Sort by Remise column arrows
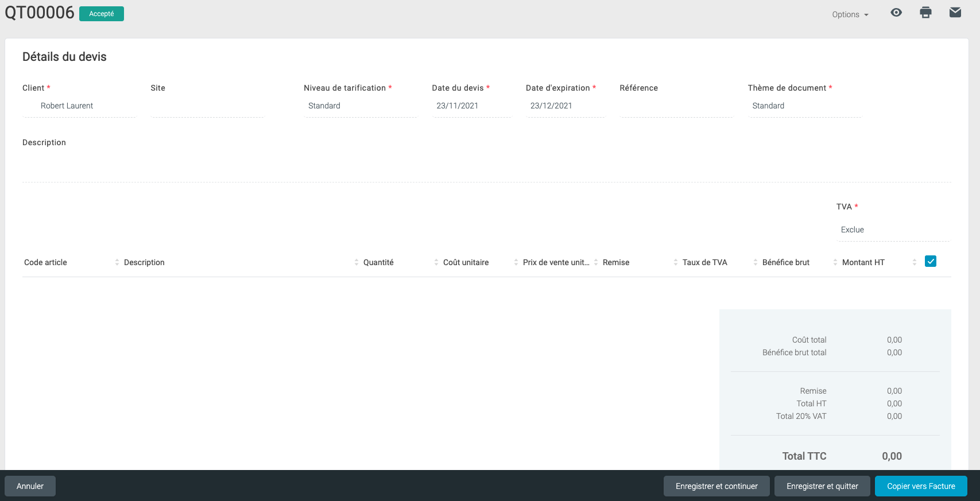The image size is (980, 501). click(x=676, y=262)
